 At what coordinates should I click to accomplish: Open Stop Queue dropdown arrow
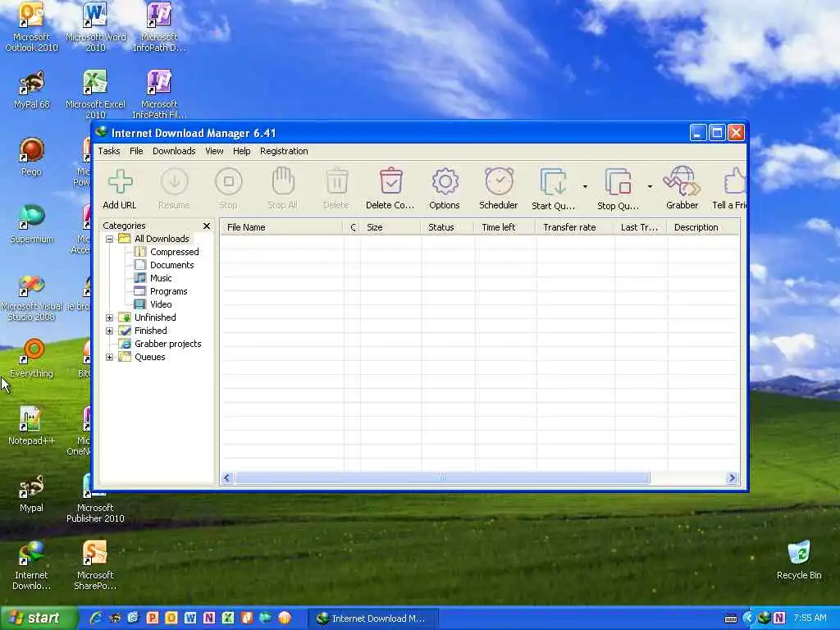click(650, 186)
